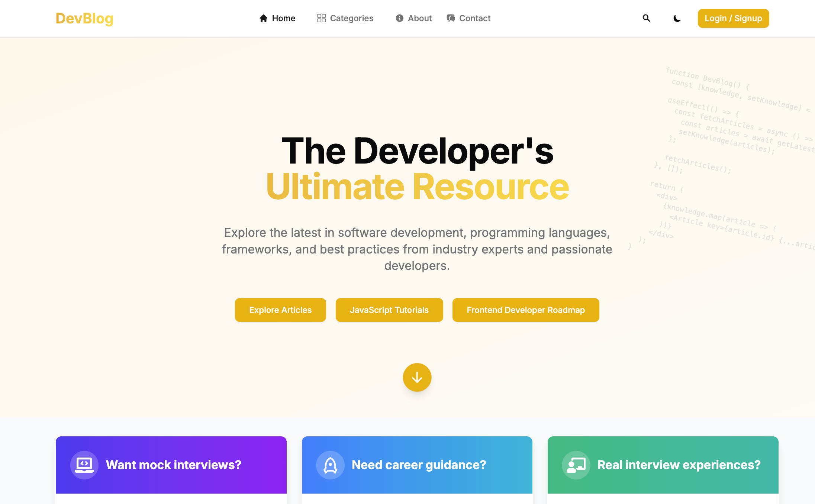
Task: Click the 'Ultimate Resource' headline text
Action: (417, 187)
